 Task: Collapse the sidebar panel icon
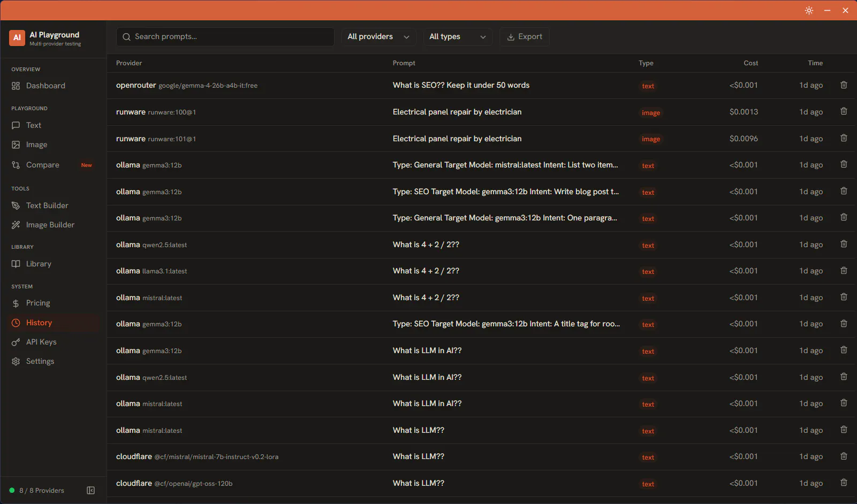91,491
